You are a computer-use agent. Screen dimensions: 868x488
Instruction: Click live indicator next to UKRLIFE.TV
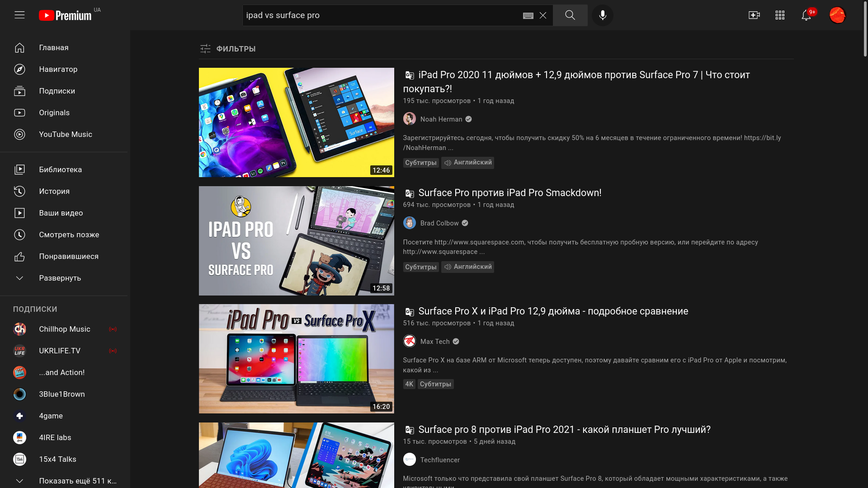(x=113, y=351)
